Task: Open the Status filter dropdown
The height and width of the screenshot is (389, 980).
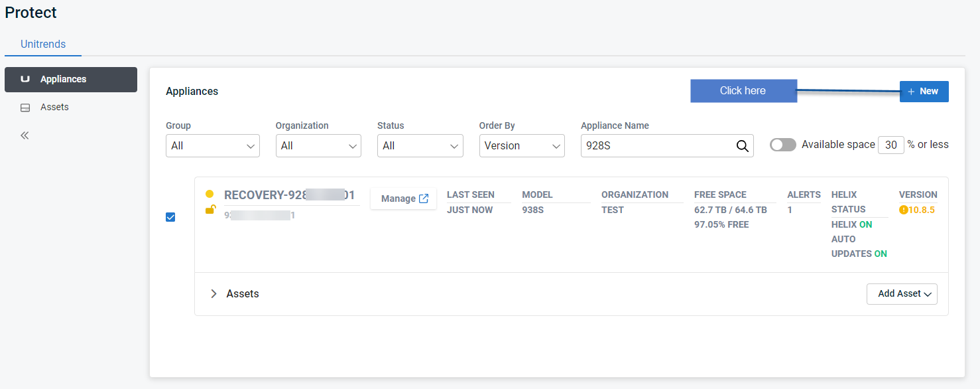Action: [420, 146]
